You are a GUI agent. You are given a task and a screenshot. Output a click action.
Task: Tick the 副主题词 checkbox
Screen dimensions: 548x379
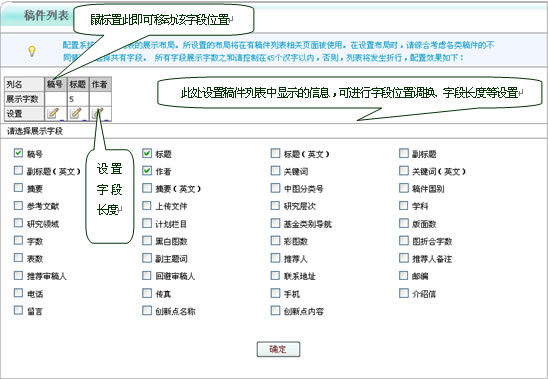[x=147, y=258]
